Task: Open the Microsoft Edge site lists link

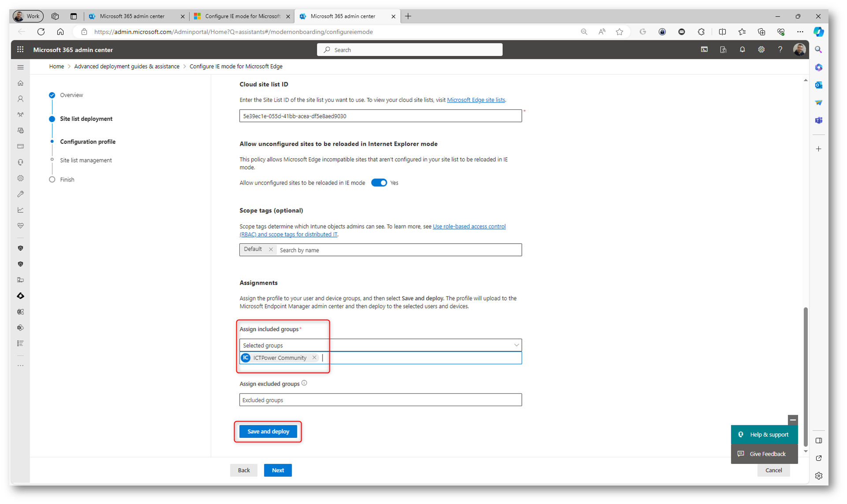Action: (x=476, y=100)
